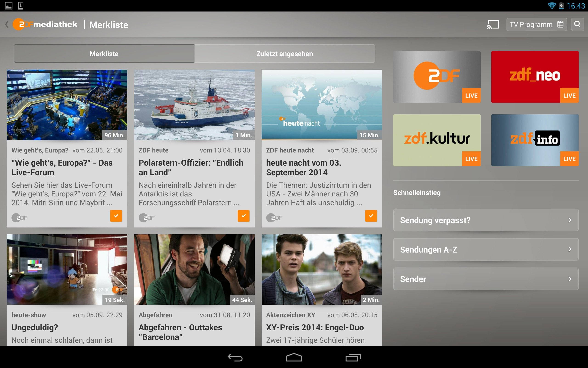Tap the ZDF mediathek logo

tap(45, 24)
